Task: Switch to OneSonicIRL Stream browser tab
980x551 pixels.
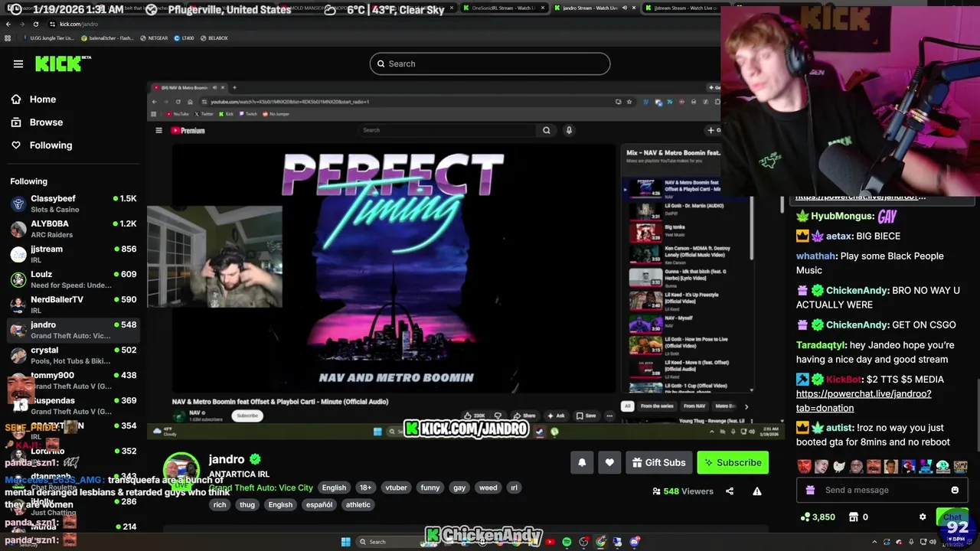Action: click(504, 8)
